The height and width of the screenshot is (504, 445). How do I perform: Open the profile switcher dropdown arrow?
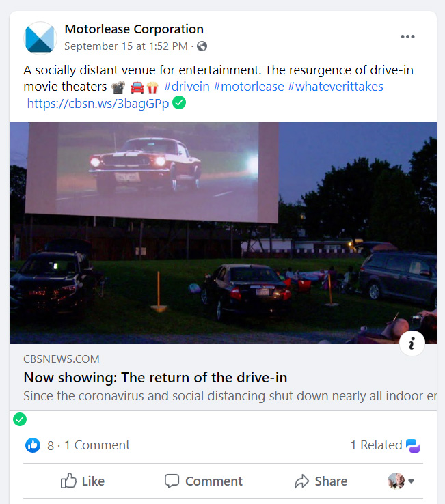(x=411, y=481)
